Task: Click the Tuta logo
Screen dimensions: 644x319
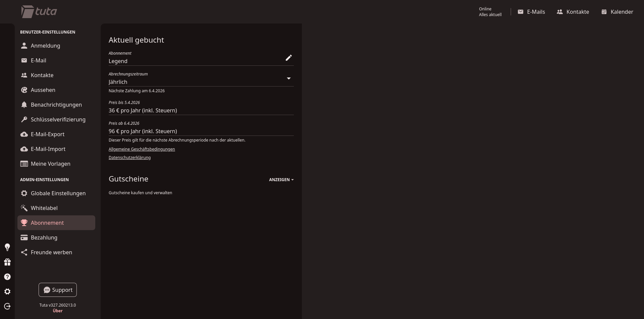Action: click(x=39, y=12)
